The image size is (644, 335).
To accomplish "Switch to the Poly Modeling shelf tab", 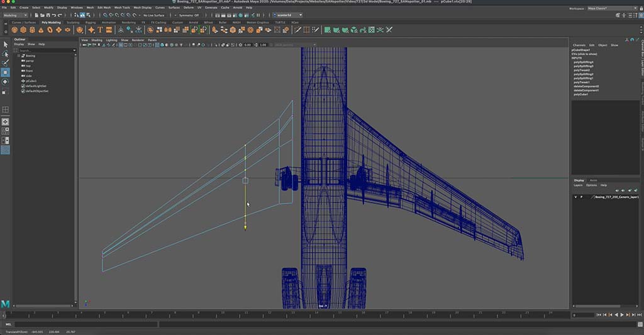I will point(51,22).
